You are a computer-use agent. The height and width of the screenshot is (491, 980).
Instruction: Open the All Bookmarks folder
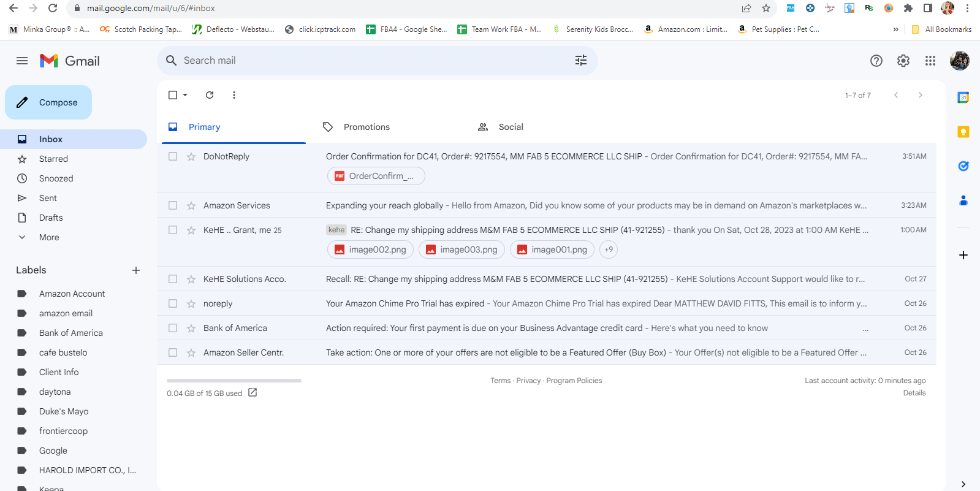(x=941, y=29)
